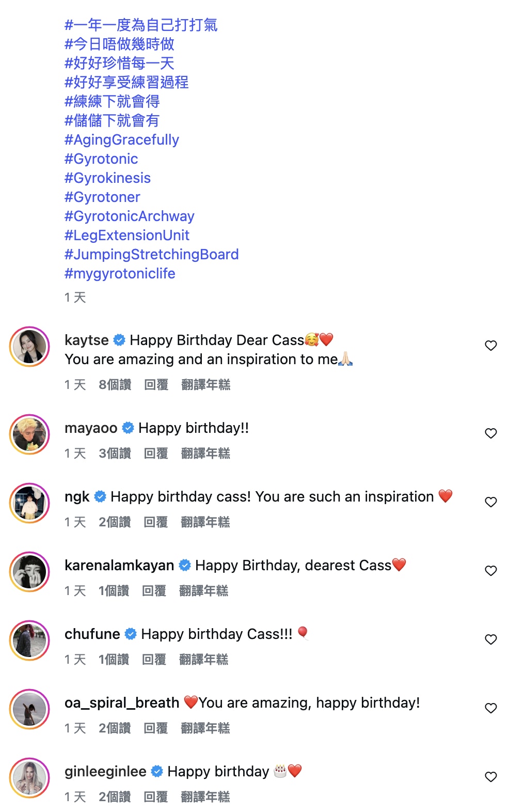Visit the #mygyrotoniclife hashtag page
Image resolution: width=509 pixels, height=812 pixels.
[x=120, y=274]
